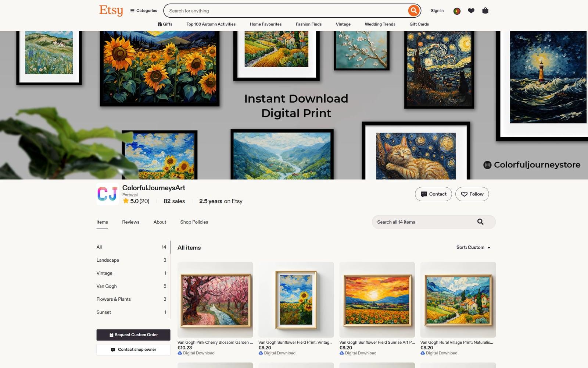588x368 pixels.
Task: Switch to the Reviews tab
Action: click(x=131, y=222)
